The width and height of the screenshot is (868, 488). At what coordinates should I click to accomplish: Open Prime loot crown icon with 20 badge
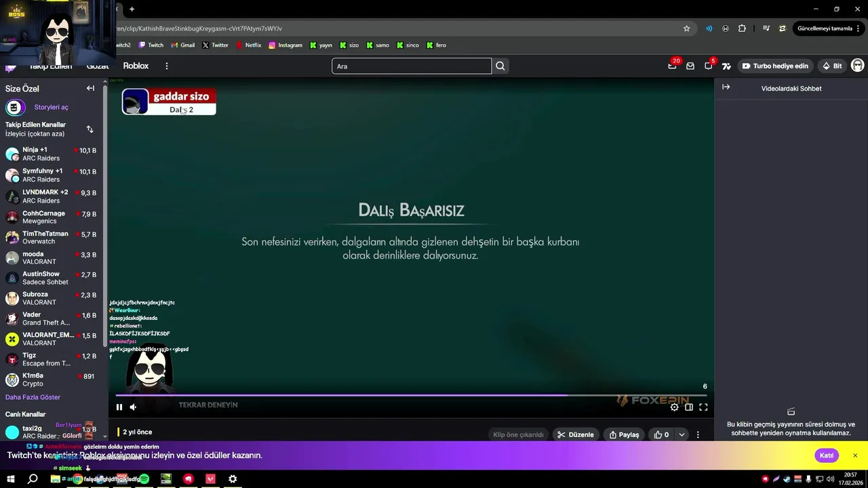point(673,66)
